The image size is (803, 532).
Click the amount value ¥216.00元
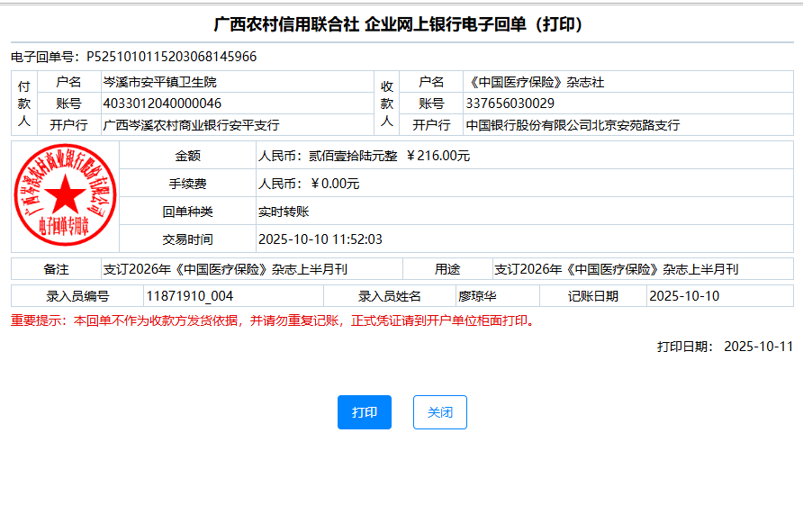click(x=438, y=156)
